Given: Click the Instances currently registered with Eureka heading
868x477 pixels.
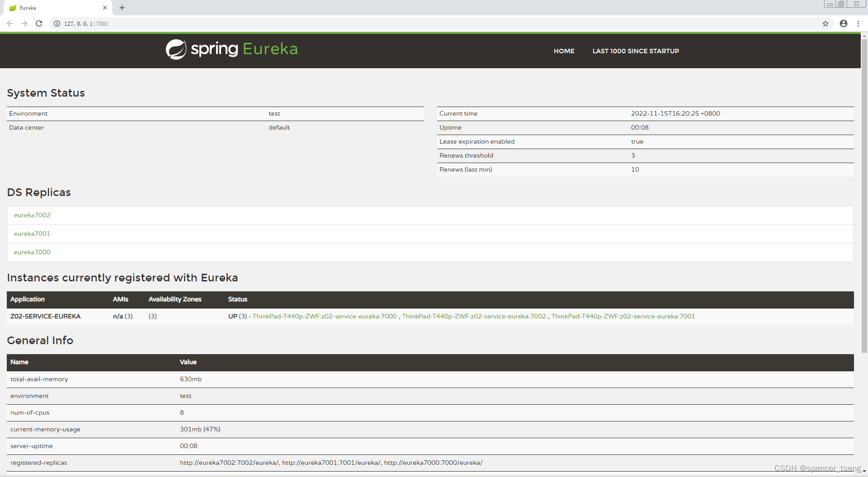Looking at the screenshot, I should click(122, 277).
